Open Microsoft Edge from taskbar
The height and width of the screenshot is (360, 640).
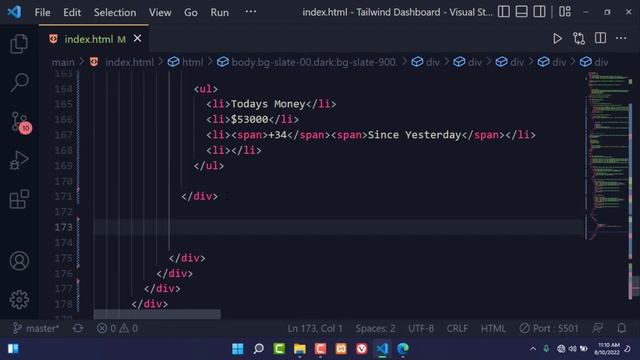pyautogui.click(x=403, y=349)
